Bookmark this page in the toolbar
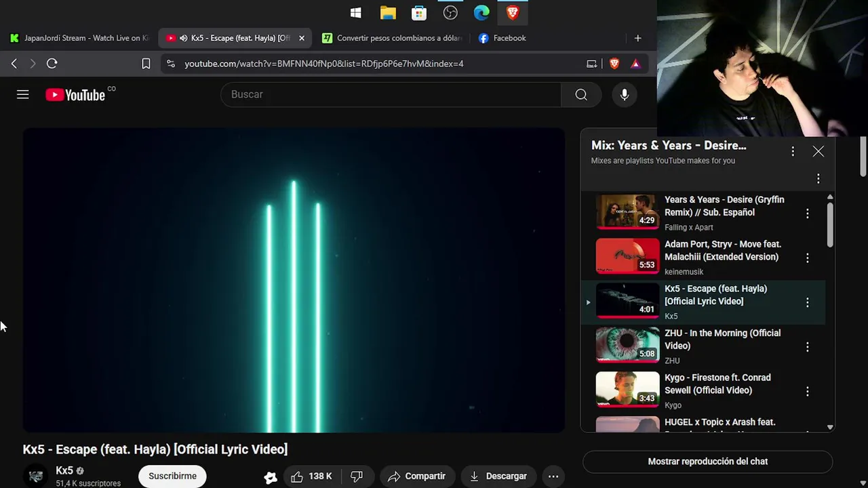This screenshot has height=488, width=868. 146,64
